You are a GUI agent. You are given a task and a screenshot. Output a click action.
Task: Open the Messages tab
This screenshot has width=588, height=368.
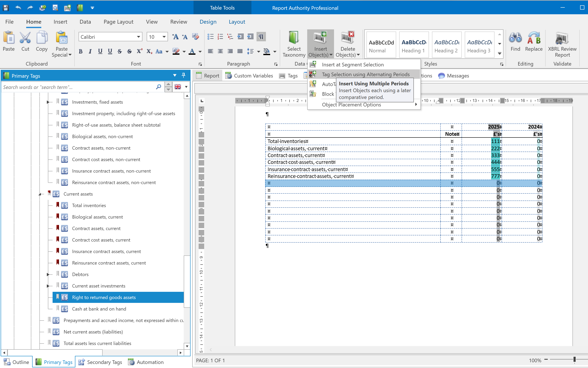coord(453,76)
